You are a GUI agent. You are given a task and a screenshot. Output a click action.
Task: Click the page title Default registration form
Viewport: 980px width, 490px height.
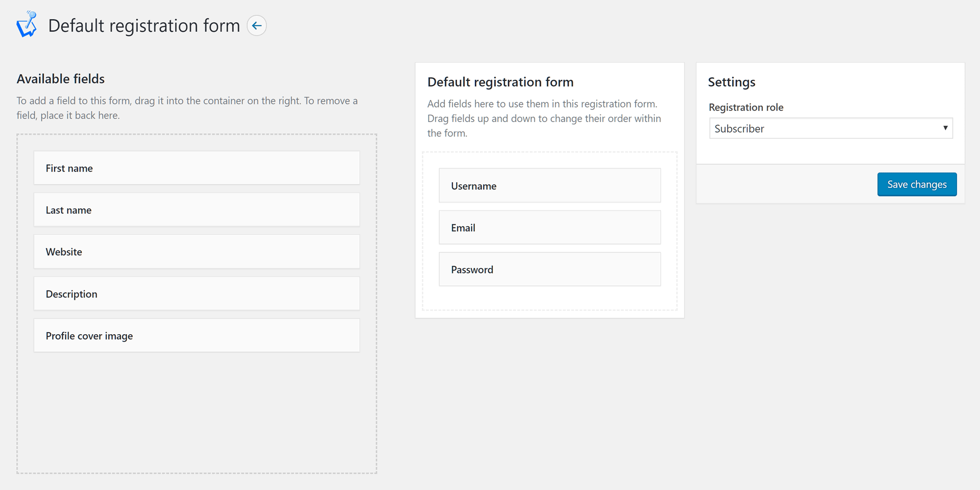pos(144,25)
